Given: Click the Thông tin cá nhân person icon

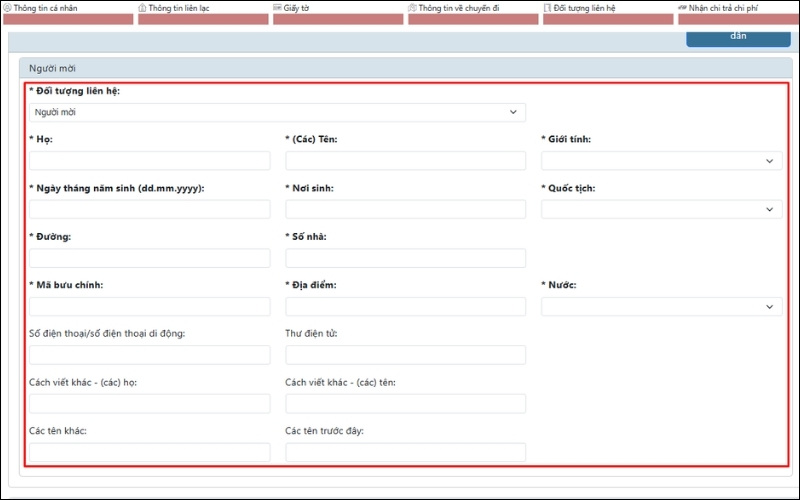Looking at the screenshot, I should 8,7.
